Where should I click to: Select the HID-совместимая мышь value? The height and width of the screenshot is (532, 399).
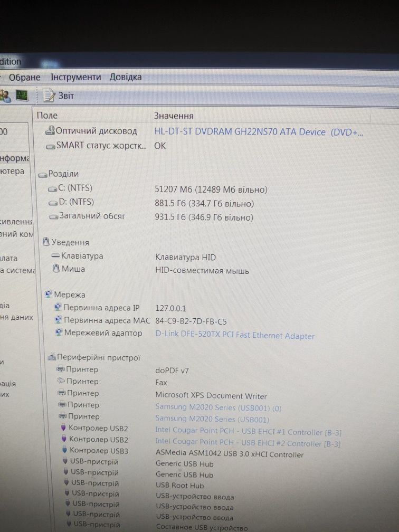pos(202,271)
